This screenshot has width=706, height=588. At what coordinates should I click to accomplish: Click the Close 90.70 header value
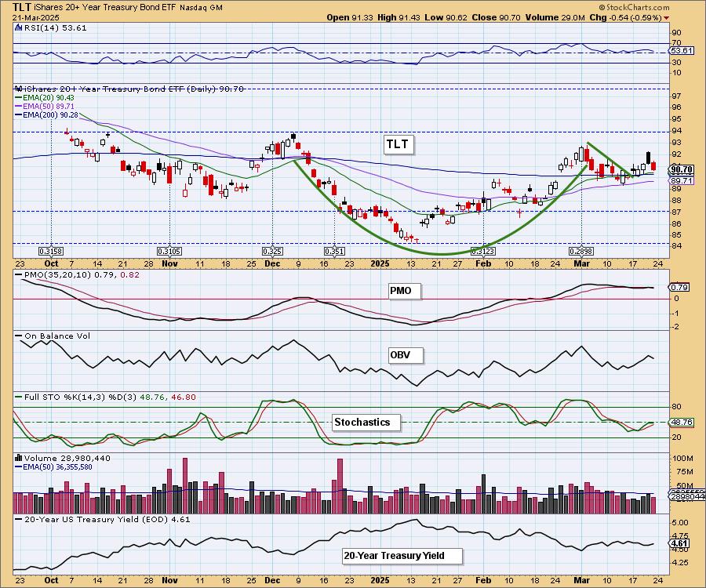[497, 17]
